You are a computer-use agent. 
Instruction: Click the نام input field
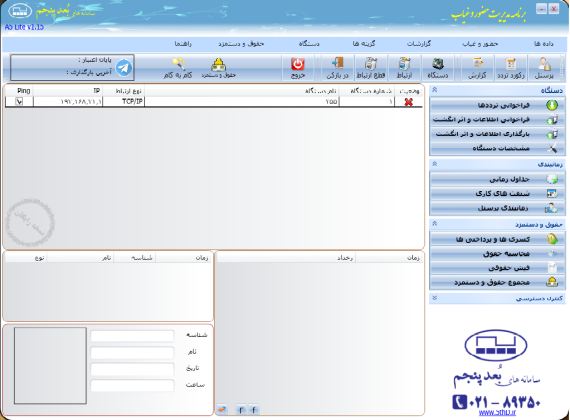click(x=132, y=352)
